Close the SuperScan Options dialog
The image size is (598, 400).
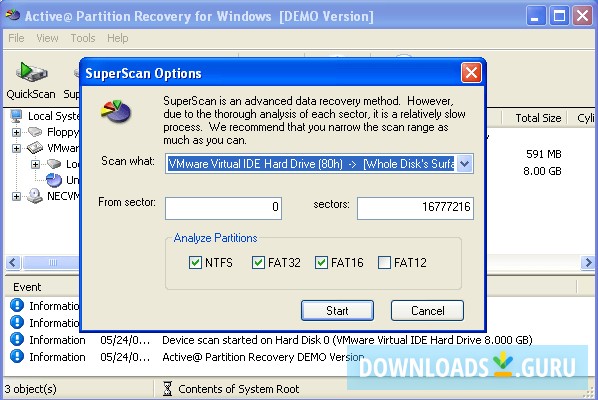(x=471, y=72)
